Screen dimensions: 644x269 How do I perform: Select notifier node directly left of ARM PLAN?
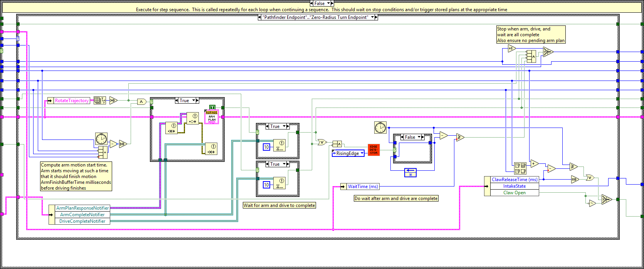193,118
